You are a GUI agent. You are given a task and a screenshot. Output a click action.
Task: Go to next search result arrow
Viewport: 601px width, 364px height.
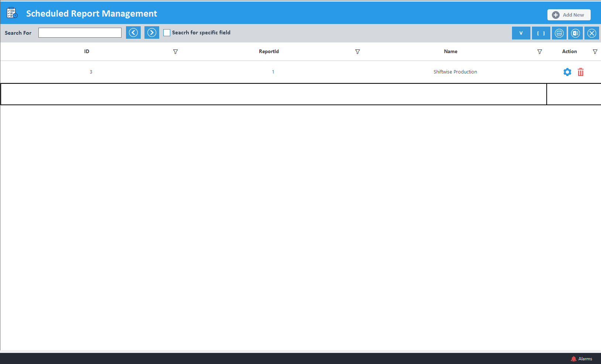click(151, 32)
